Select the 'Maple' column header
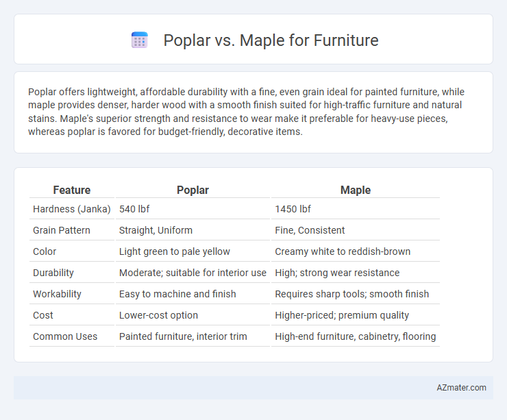This screenshot has width=507, height=420. click(356, 190)
